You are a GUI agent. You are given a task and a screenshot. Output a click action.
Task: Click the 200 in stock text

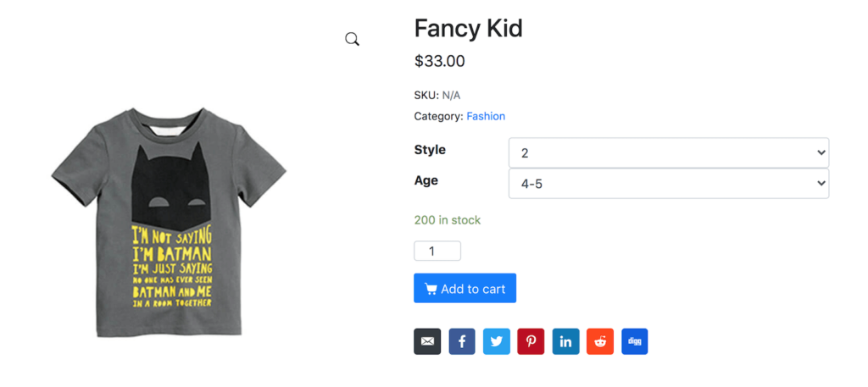448,220
